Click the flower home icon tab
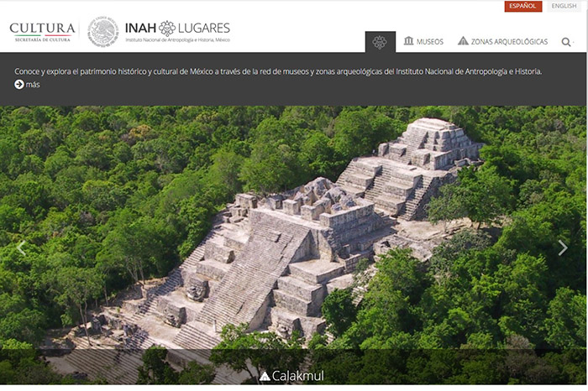This screenshot has height=391, width=588. coord(380,42)
